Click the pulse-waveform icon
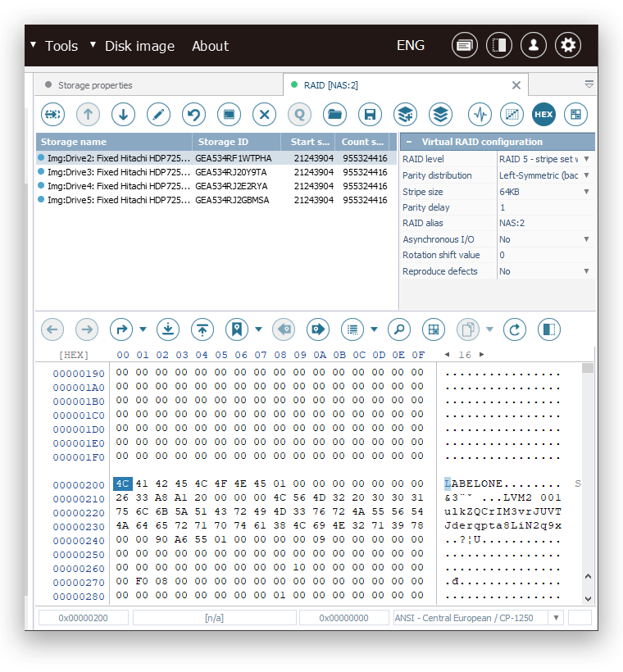Viewport: 623px width, 672px height. (x=480, y=115)
